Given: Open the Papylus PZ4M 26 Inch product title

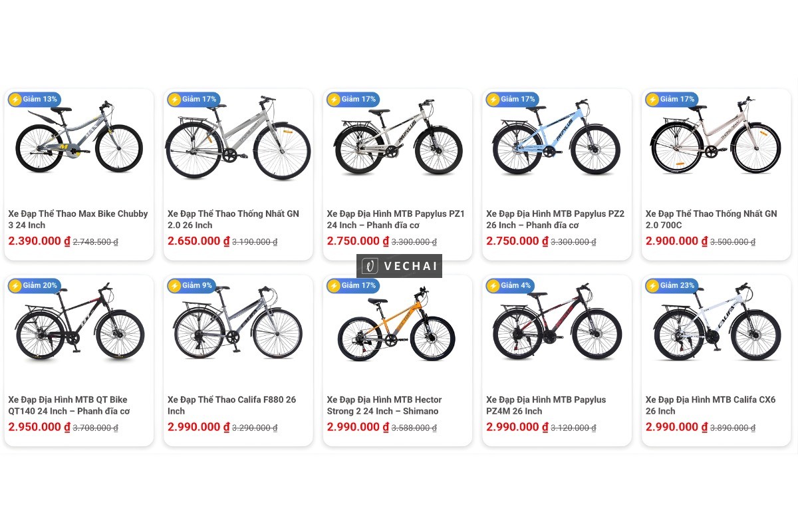Looking at the screenshot, I should (546, 406).
